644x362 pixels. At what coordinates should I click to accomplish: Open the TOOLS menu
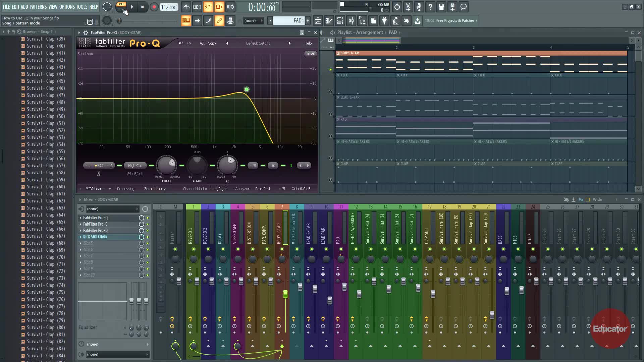[82, 7]
